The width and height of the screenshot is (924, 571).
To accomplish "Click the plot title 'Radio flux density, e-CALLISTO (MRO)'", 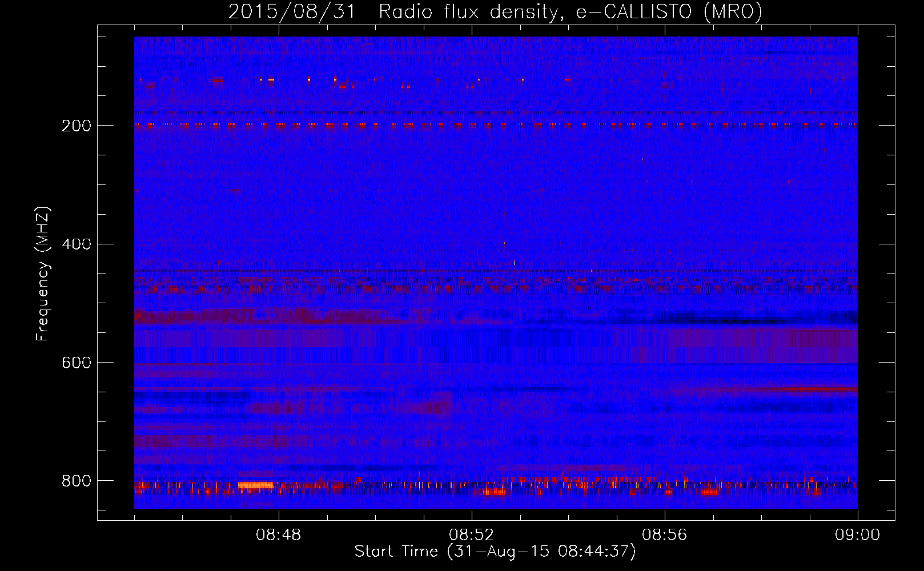I will (571, 11).
